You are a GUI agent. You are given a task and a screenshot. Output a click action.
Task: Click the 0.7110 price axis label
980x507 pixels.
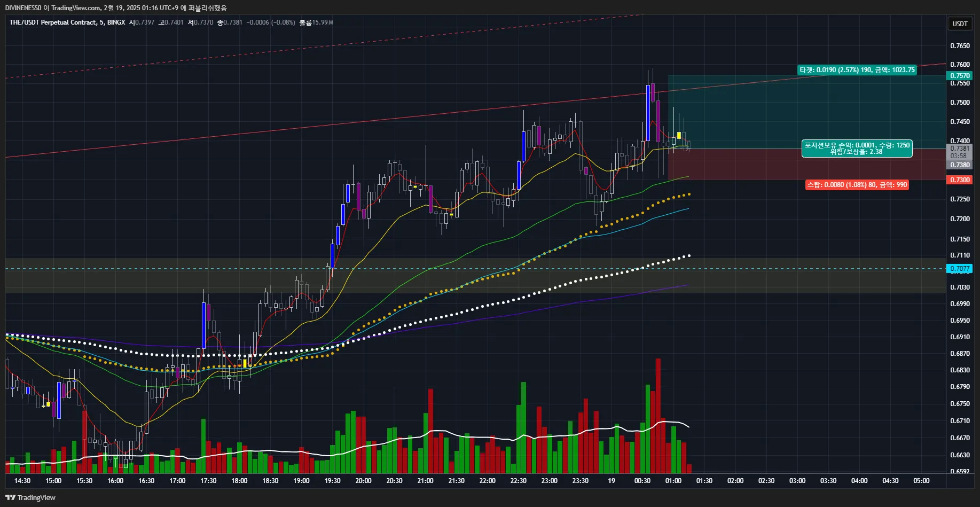tap(960, 255)
